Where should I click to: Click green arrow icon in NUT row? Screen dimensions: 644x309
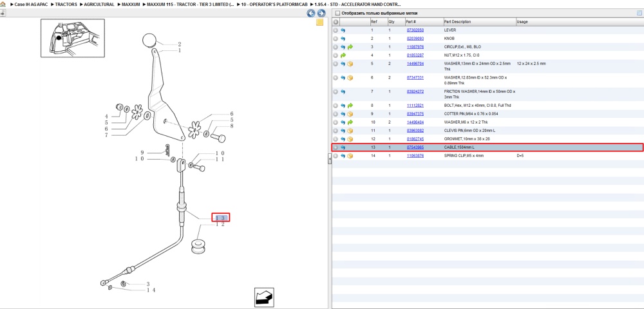tap(343, 55)
